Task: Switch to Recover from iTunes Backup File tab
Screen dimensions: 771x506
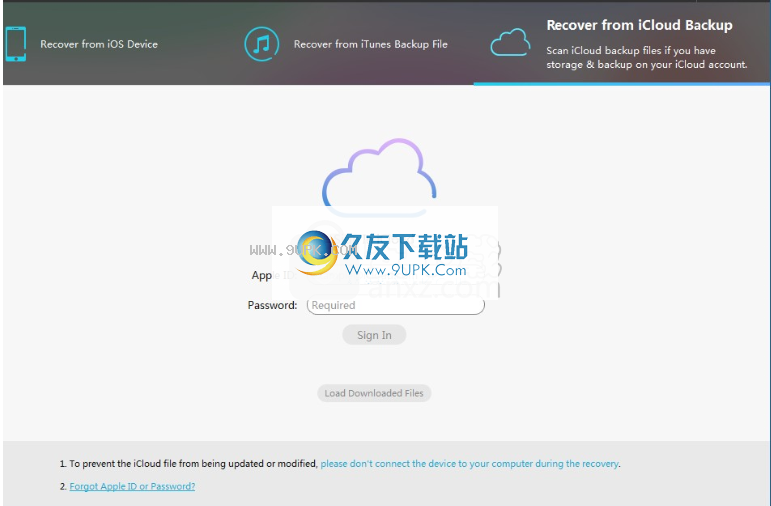Action: coord(371,44)
